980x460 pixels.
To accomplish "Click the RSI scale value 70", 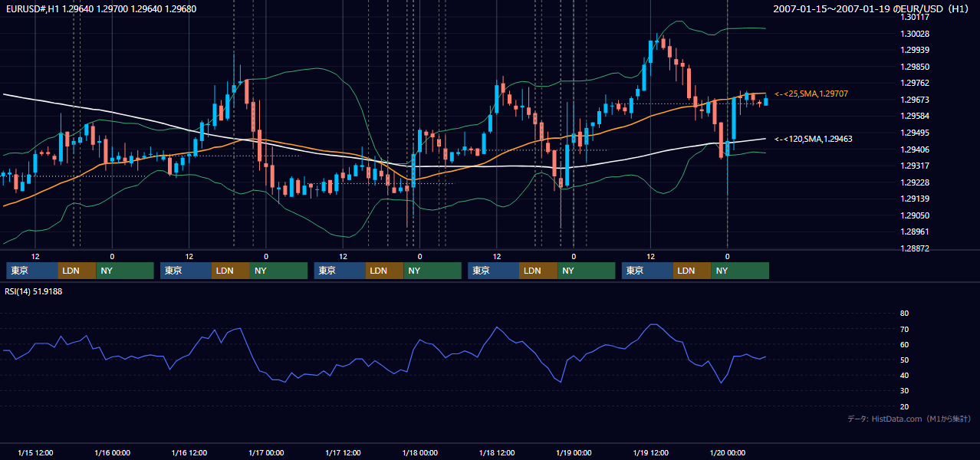I will coord(905,330).
